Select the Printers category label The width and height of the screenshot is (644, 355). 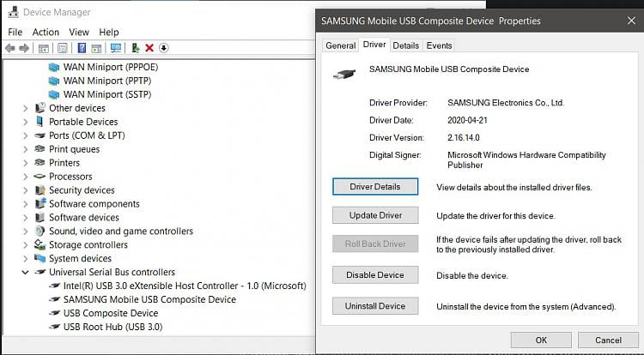point(64,163)
